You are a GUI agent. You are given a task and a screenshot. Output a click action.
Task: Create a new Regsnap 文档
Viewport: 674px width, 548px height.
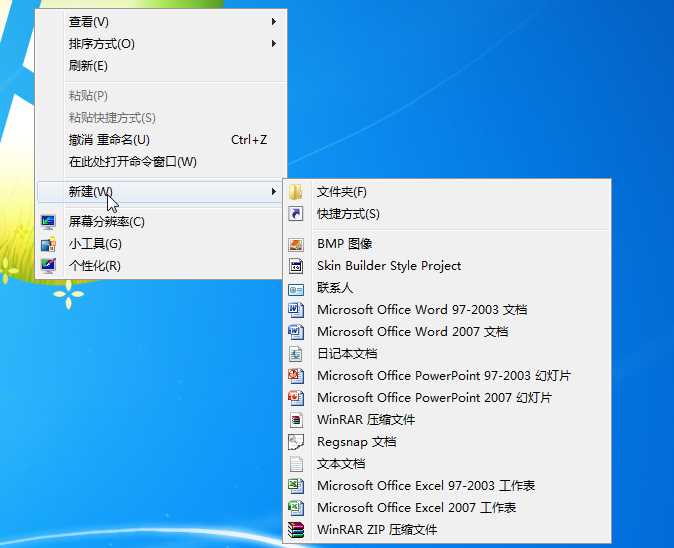click(x=447, y=441)
